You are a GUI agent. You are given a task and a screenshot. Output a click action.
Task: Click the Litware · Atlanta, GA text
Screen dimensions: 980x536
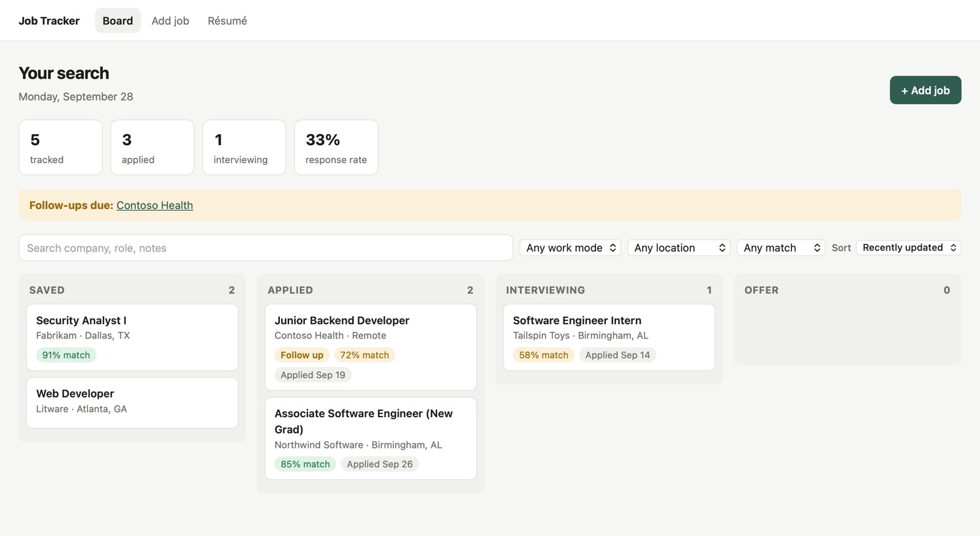(x=81, y=409)
